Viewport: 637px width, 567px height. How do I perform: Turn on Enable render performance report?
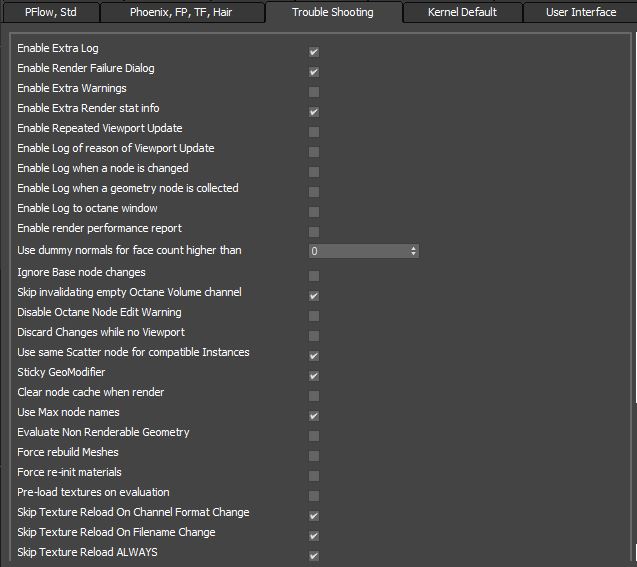[x=314, y=231]
